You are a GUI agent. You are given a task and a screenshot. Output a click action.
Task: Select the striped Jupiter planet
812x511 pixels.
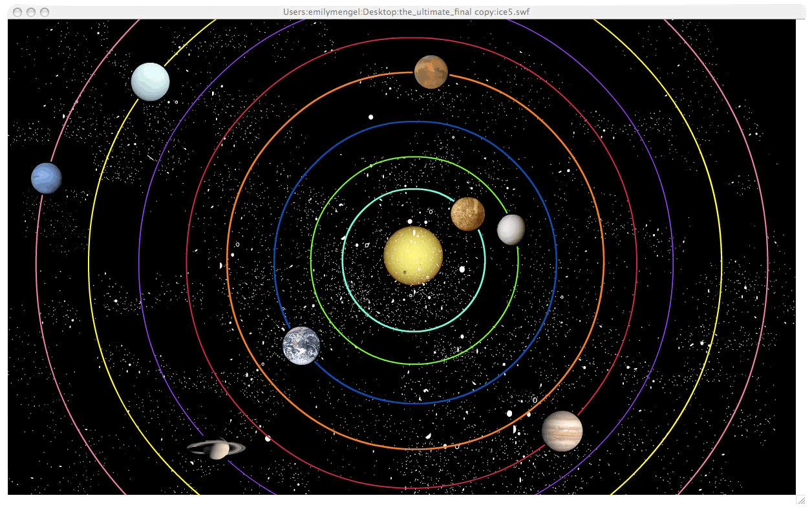tap(562, 431)
